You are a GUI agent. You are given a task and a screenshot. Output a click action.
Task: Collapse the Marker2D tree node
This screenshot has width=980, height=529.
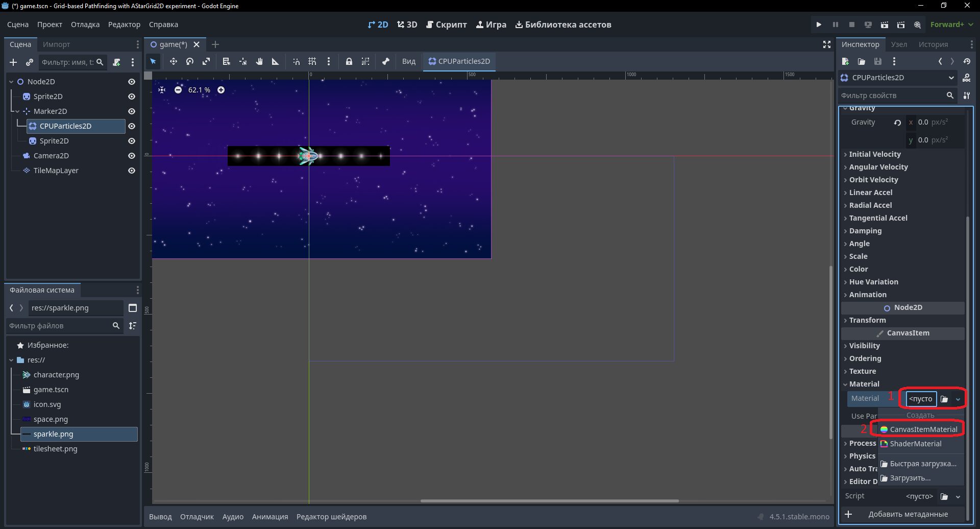[17, 111]
